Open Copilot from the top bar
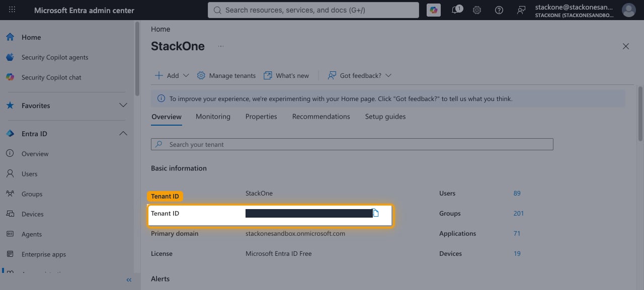 click(x=433, y=10)
